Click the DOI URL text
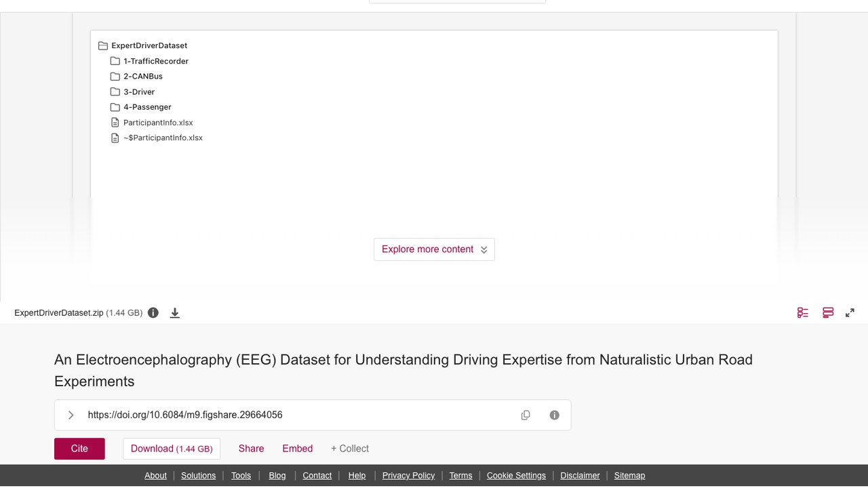The image size is (868, 488). click(185, 415)
